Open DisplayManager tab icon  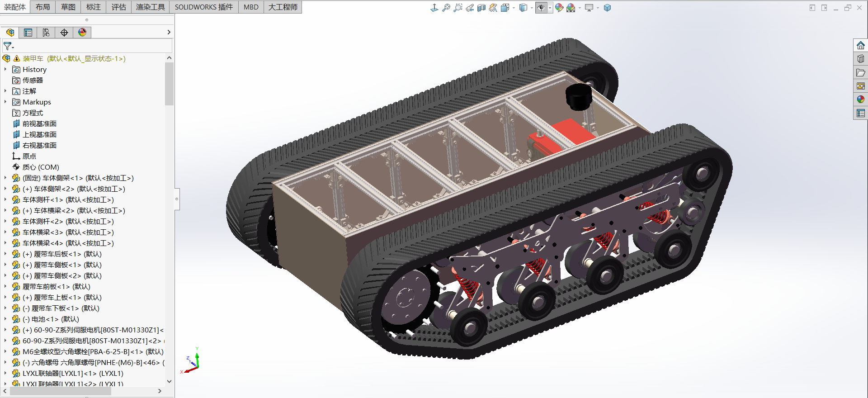click(82, 32)
